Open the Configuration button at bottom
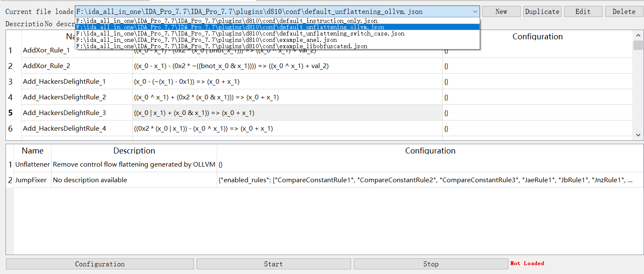This screenshot has width=644, height=274. click(100, 264)
